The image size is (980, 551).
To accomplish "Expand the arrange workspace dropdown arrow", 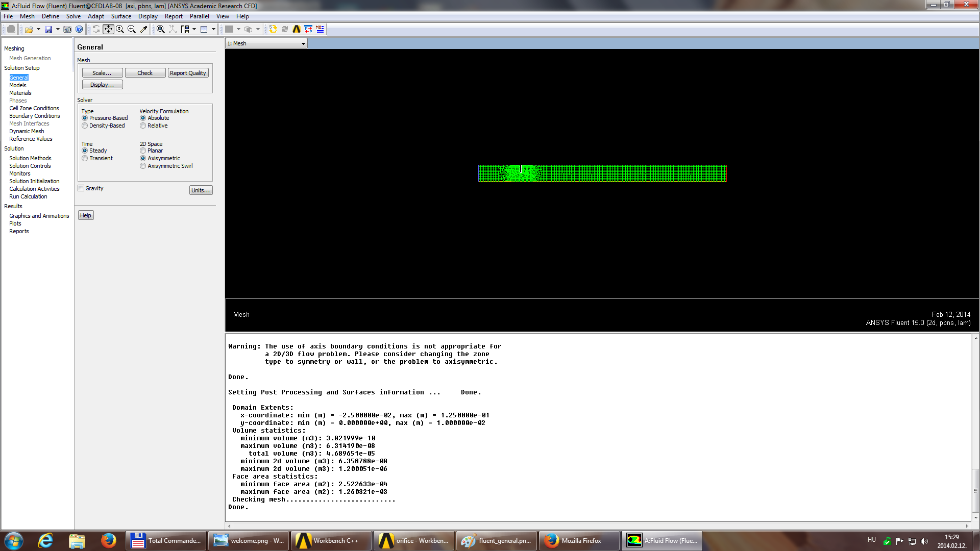I will (194, 29).
